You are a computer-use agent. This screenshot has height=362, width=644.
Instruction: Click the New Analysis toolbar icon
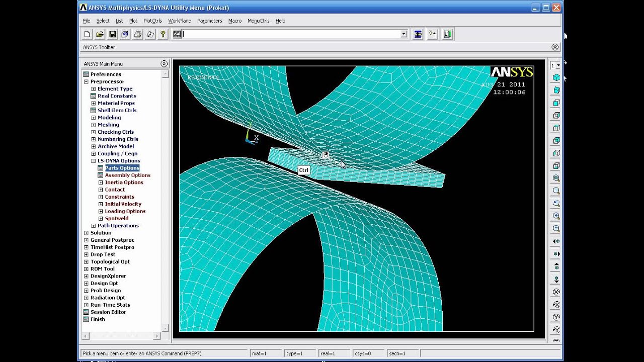click(x=87, y=34)
